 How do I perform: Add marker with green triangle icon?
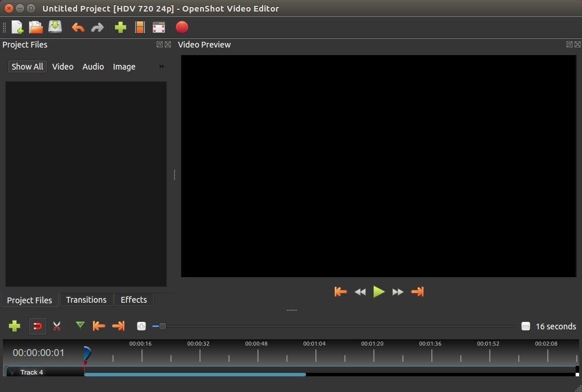point(80,325)
